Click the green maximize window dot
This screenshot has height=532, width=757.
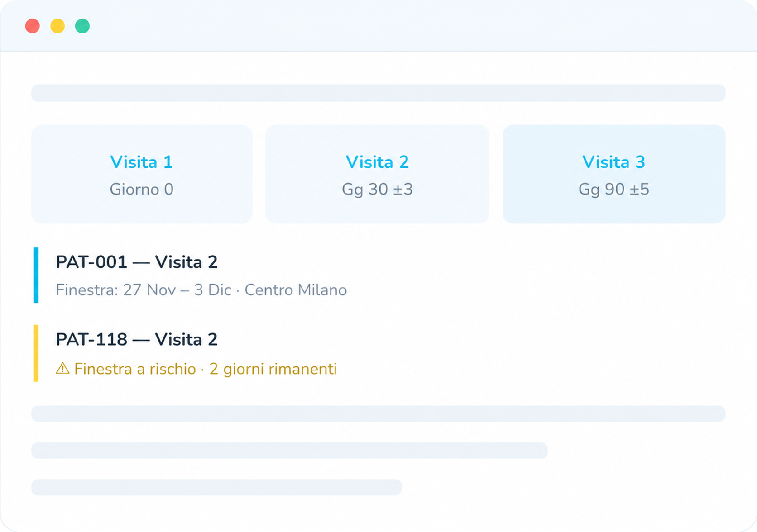(x=82, y=26)
